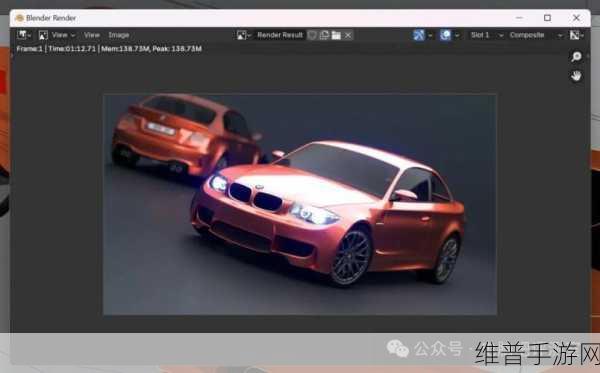Click the rendered BMW car image
The image size is (600, 373).
[x=300, y=204]
